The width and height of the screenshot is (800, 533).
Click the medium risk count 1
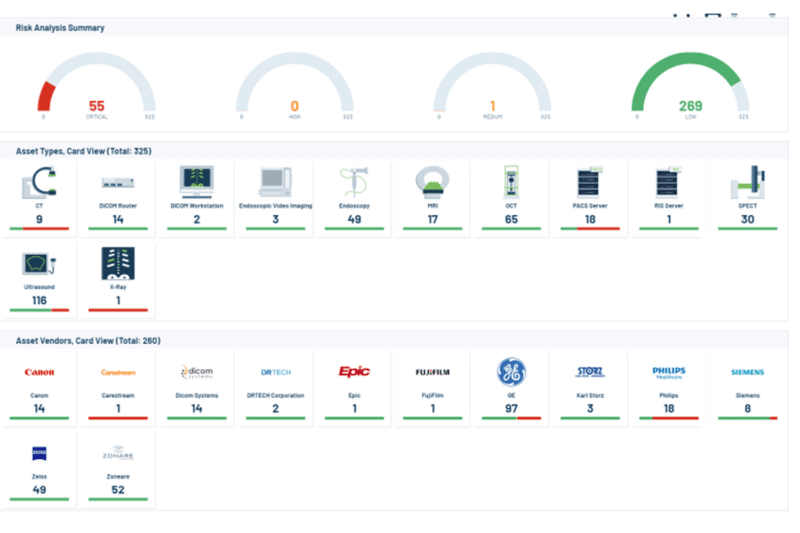point(493,106)
